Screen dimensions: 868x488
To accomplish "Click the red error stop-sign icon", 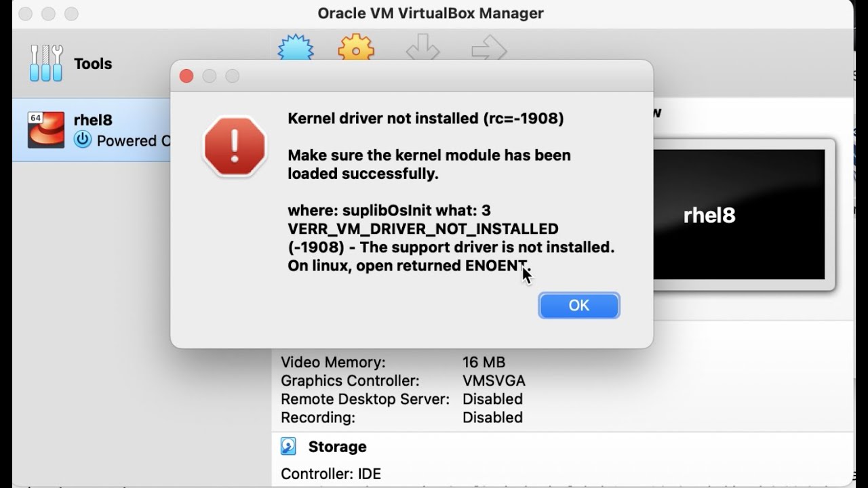I will [x=235, y=146].
